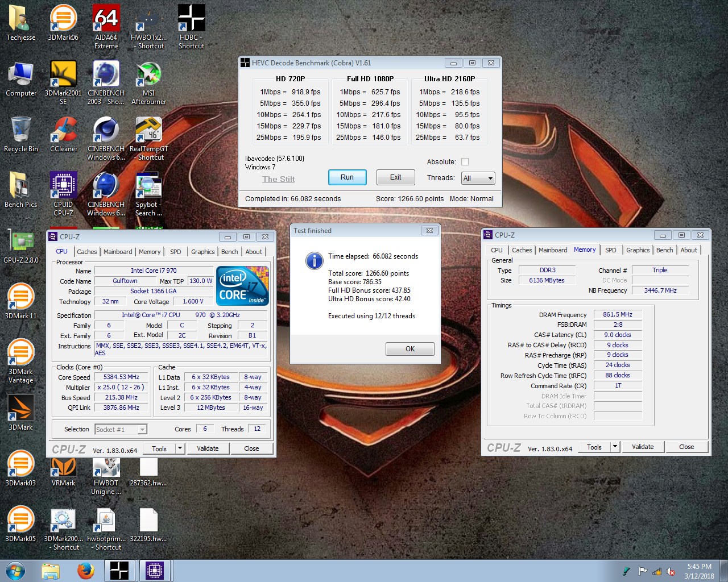Viewport: 728px width, 582px height.
Task: Open Memory tab in left CPU-Z window
Action: [x=150, y=252]
